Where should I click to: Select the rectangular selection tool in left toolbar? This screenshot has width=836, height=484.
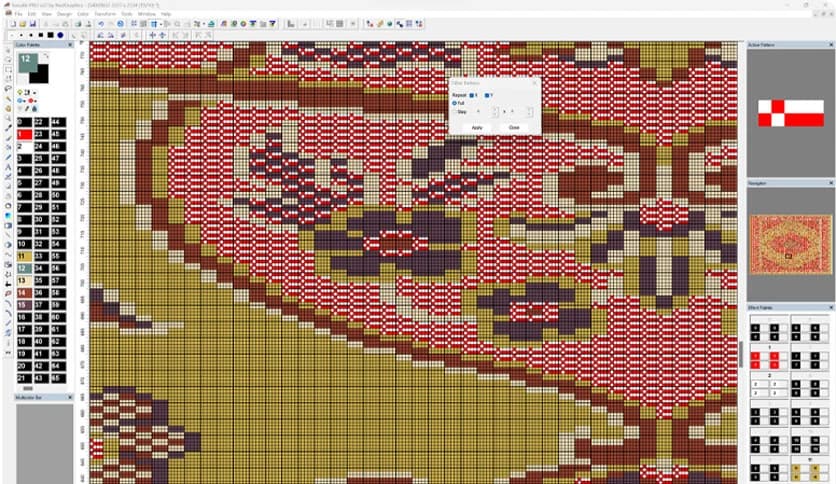point(8,69)
